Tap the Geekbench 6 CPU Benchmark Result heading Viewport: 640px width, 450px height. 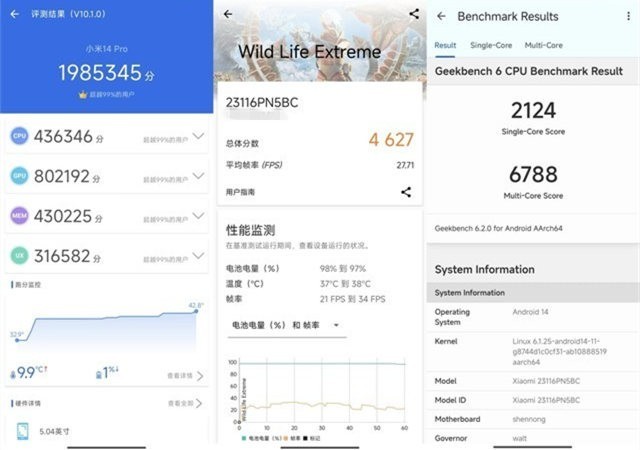(x=529, y=71)
